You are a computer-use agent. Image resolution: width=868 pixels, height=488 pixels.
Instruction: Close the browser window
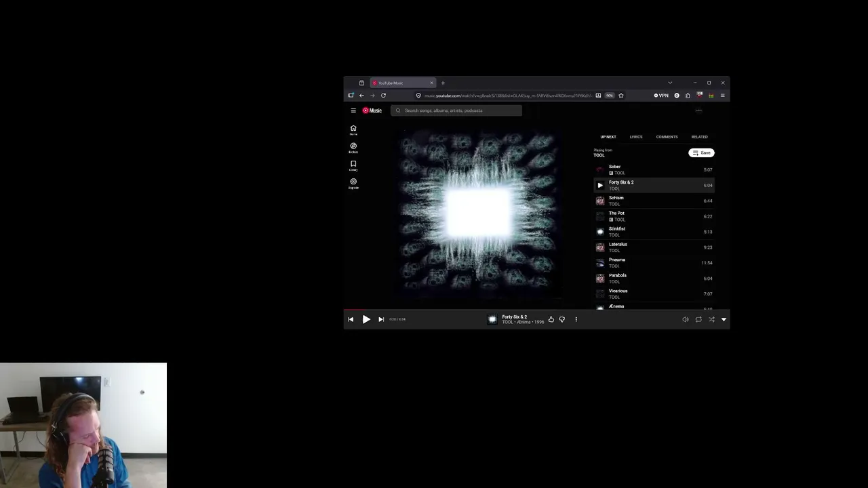tap(723, 83)
